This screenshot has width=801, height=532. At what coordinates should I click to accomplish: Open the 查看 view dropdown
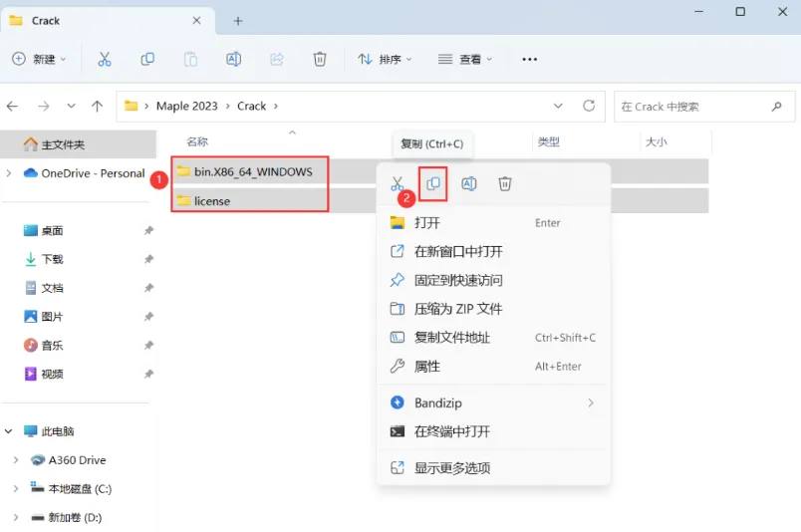tap(465, 60)
